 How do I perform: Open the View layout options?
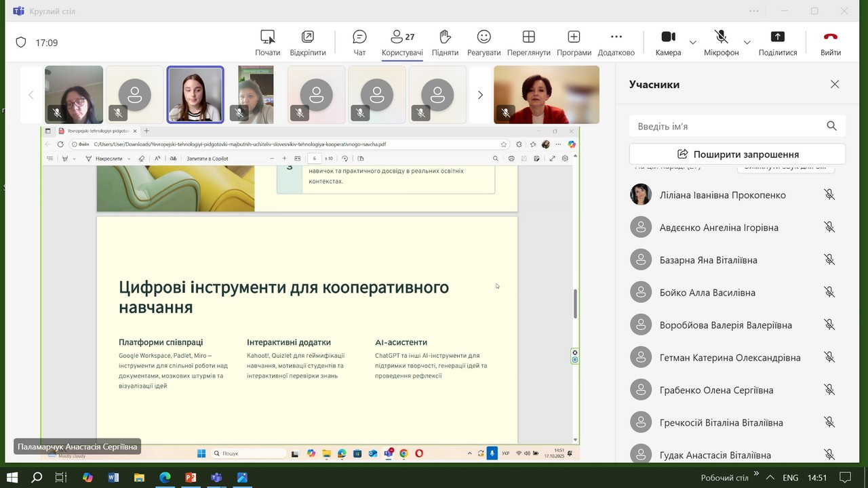[x=528, y=42]
